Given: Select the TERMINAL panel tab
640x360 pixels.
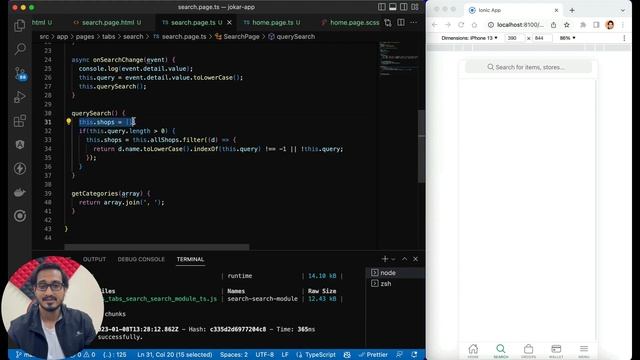Looking at the screenshot, I should pos(190,259).
